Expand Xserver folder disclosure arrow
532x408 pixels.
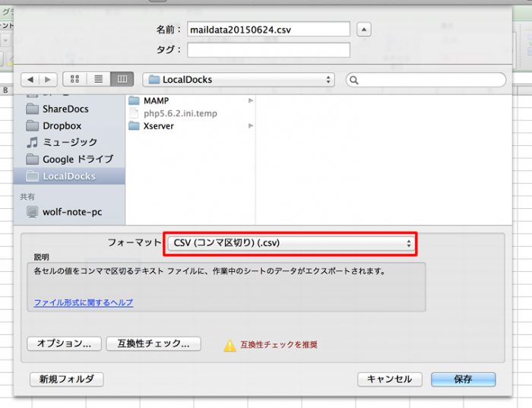(x=250, y=126)
